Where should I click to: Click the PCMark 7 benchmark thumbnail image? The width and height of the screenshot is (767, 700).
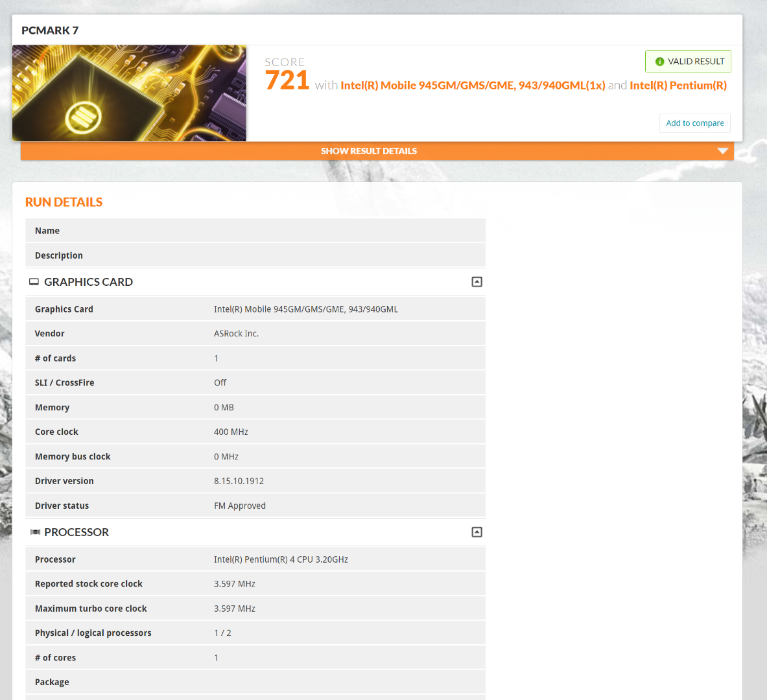coord(129,93)
